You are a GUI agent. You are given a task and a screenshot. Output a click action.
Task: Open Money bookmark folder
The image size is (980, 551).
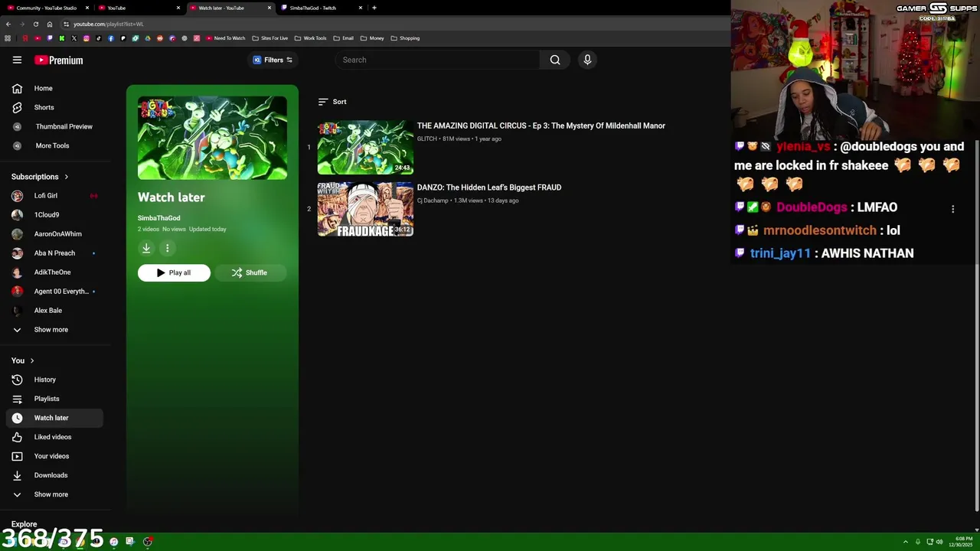click(372, 38)
